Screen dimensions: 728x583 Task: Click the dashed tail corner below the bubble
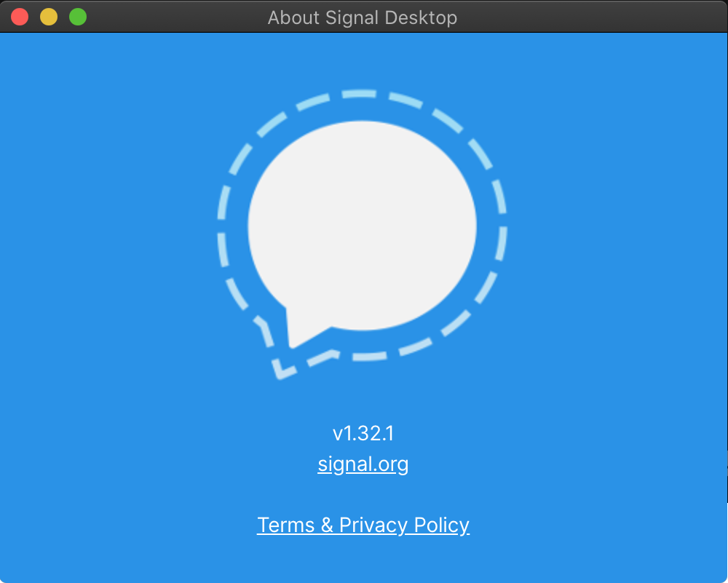click(x=282, y=370)
